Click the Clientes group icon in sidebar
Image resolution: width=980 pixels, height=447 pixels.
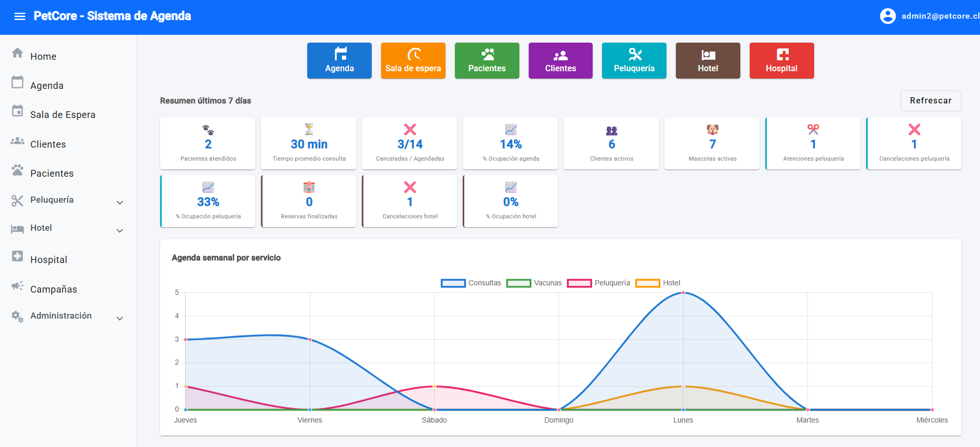(18, 141)
